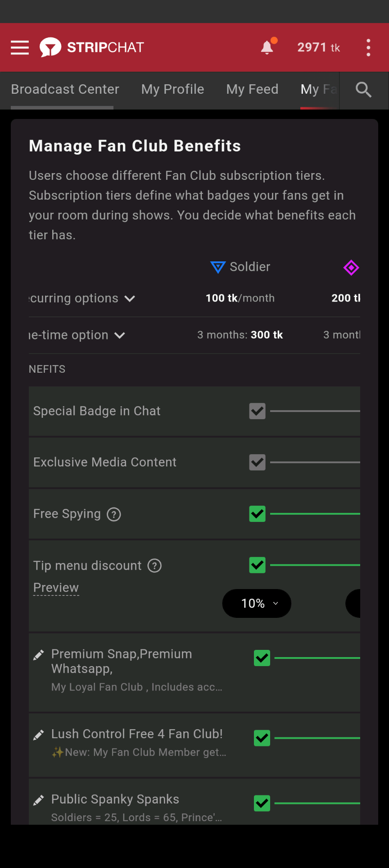
Task: Click the 2971 tk token balance
Action: (x=318, y=47)
